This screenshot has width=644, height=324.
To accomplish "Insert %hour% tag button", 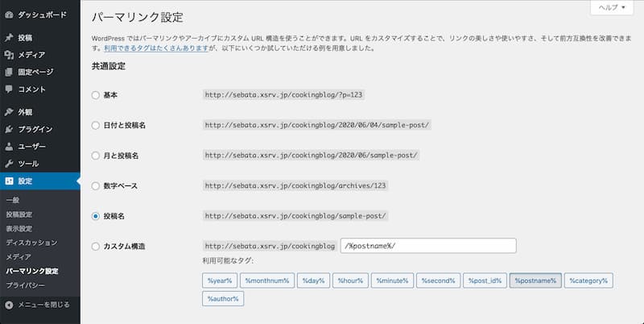I will pyautogui.click(x=350, y=280).
